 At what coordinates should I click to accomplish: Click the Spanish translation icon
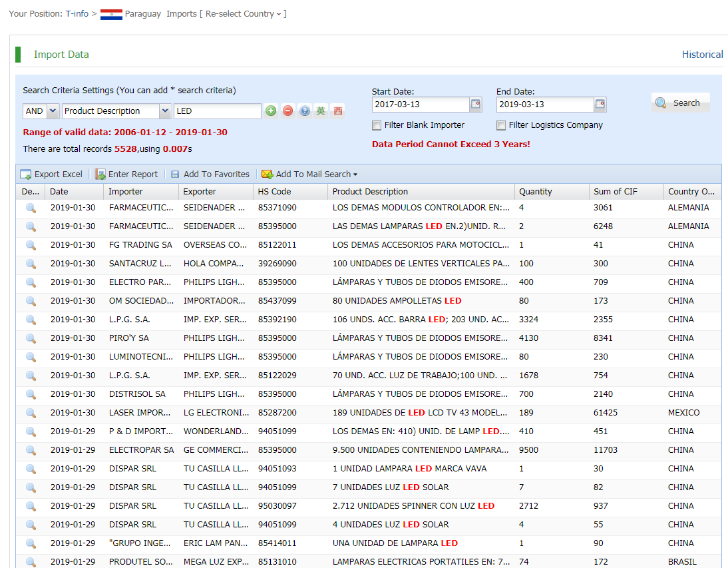click(x=338, y=111)
